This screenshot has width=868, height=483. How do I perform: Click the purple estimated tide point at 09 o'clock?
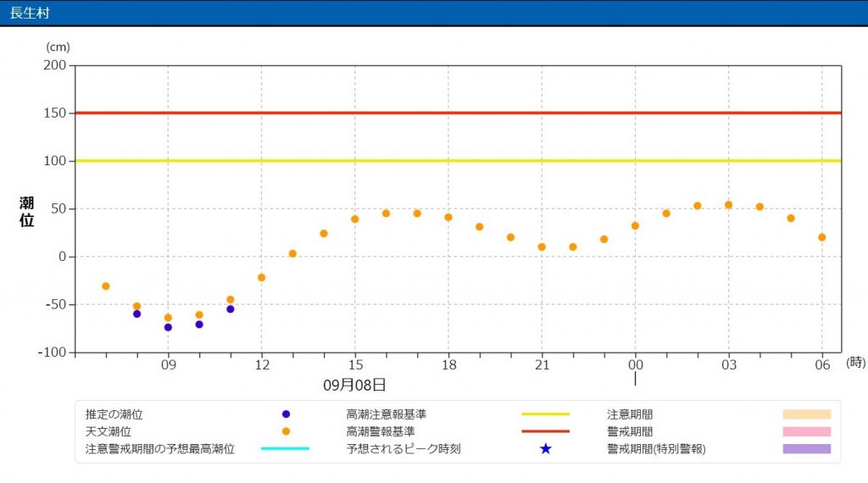pos(169,327)
